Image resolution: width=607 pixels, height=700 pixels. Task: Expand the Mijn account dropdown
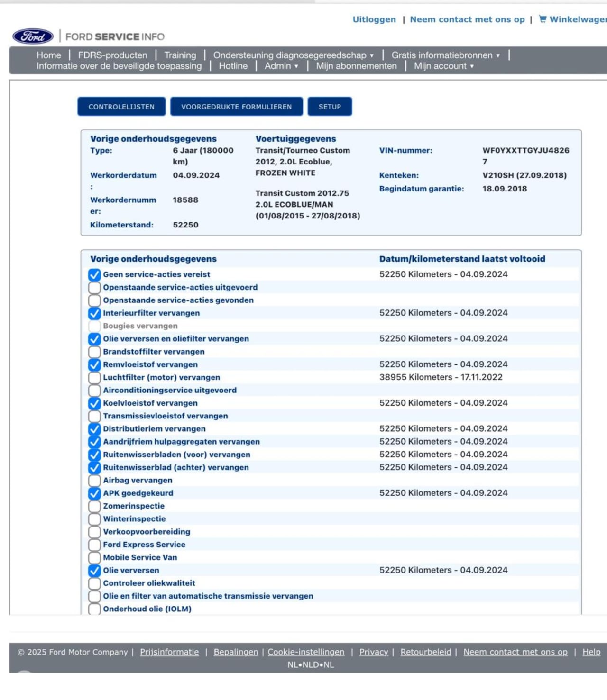pos(443,66)
